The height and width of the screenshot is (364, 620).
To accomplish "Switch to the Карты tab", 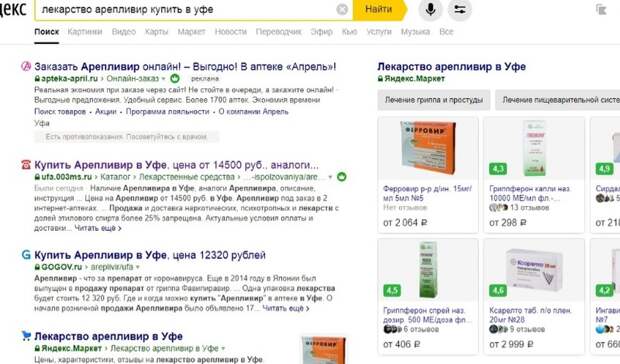I will tap(157, 32).
